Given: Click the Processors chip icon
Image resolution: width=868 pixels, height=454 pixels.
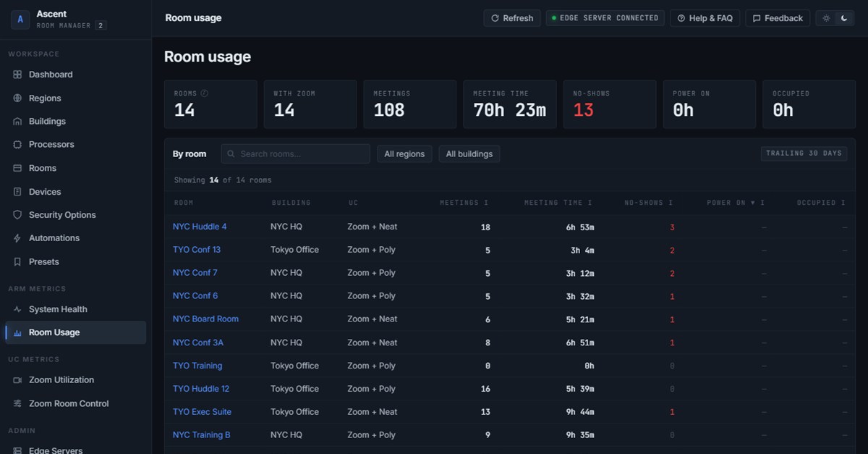Looking at the screenshot, I should 17,145.
